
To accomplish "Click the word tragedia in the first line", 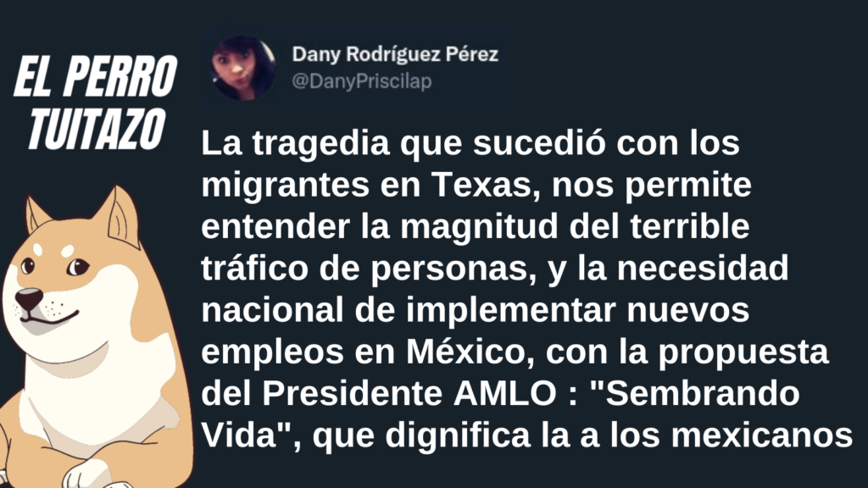I will 321,144.
